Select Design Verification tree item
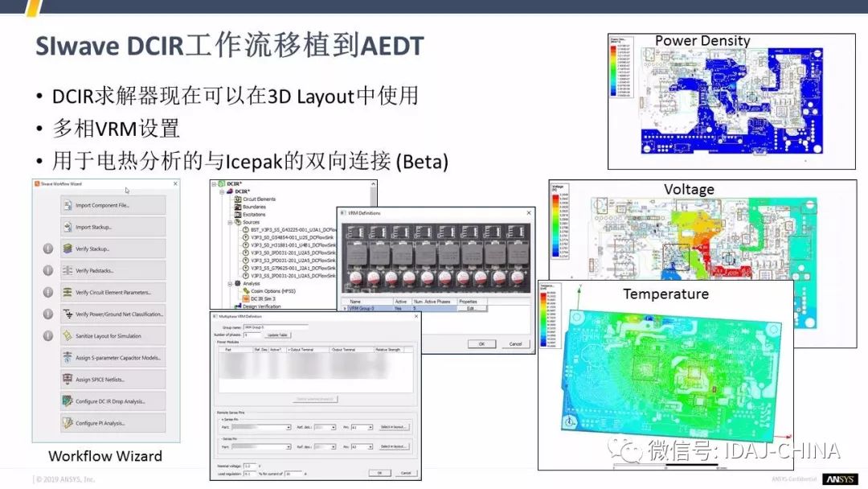Screen dimensions: 868x489 coord(261,306)
